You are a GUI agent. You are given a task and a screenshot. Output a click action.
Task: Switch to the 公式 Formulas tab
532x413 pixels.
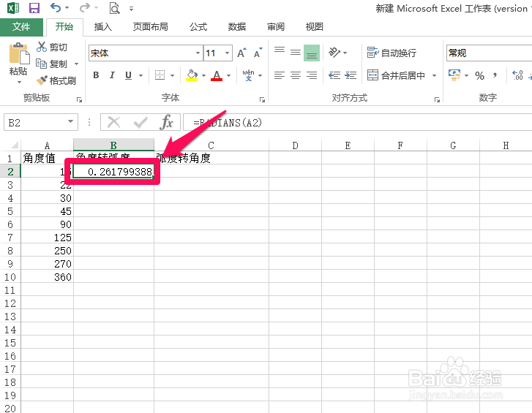coord(198,27)
